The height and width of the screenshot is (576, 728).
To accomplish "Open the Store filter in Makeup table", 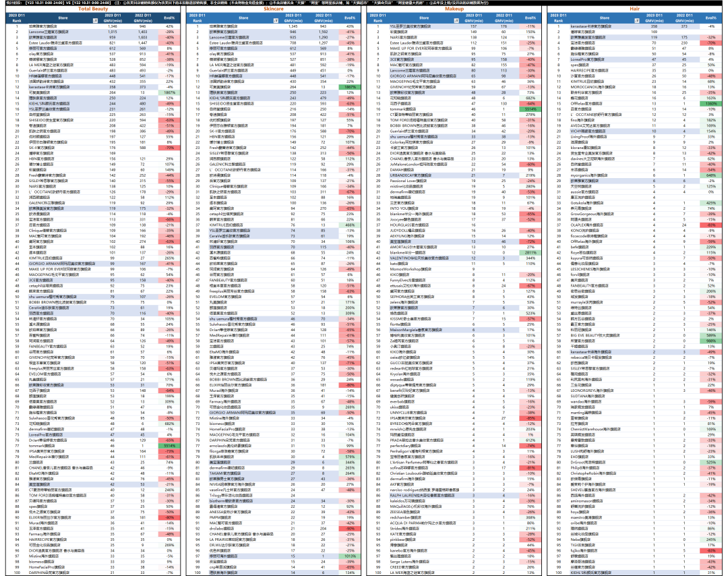I will 456,20.
